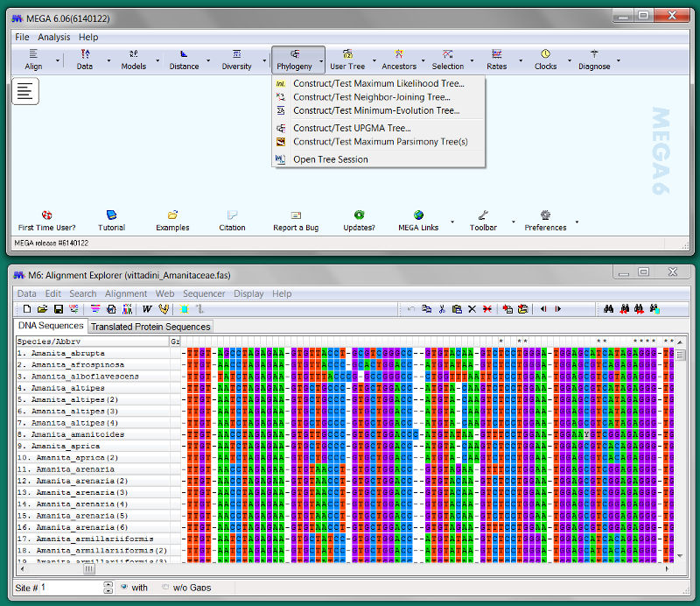Click the find previous binoculars icon
Screen dimensions: 700x606
point(624,309)
